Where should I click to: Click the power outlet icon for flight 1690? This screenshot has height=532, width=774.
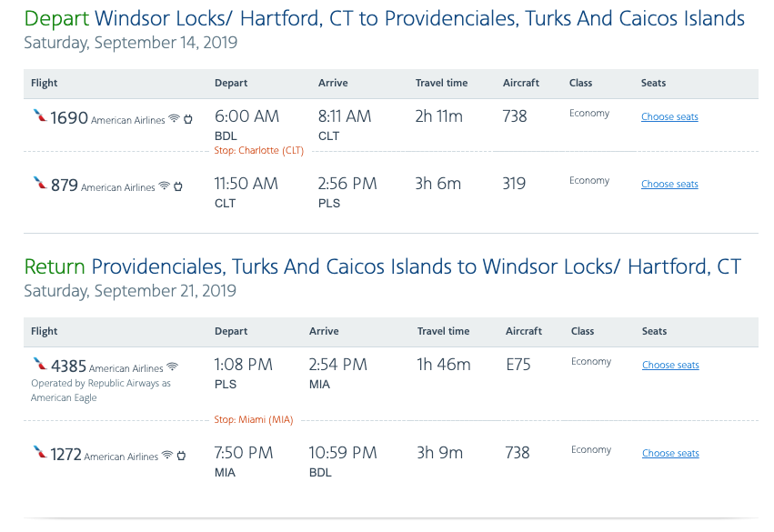(188, 119)
